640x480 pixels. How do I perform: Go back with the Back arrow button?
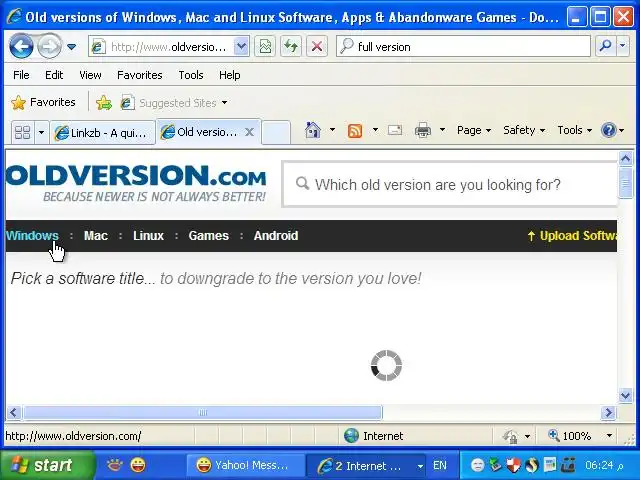click(21, 46)
